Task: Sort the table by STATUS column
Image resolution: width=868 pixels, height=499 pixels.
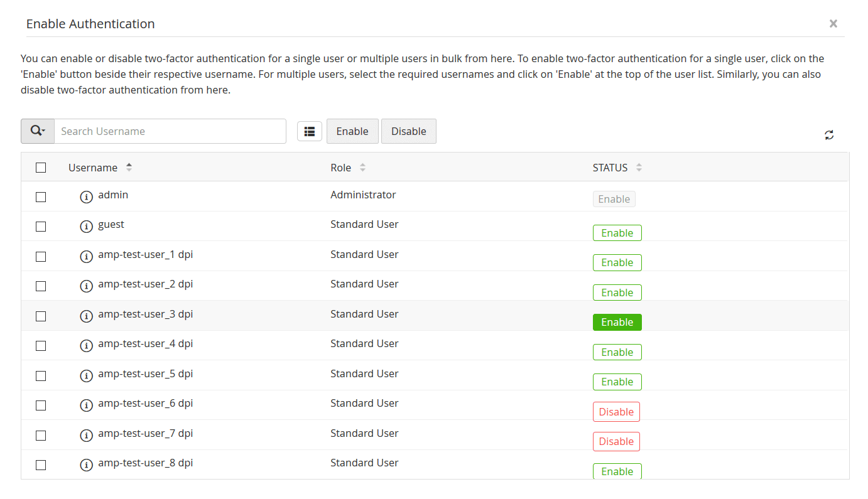Action: coord(639,168)
